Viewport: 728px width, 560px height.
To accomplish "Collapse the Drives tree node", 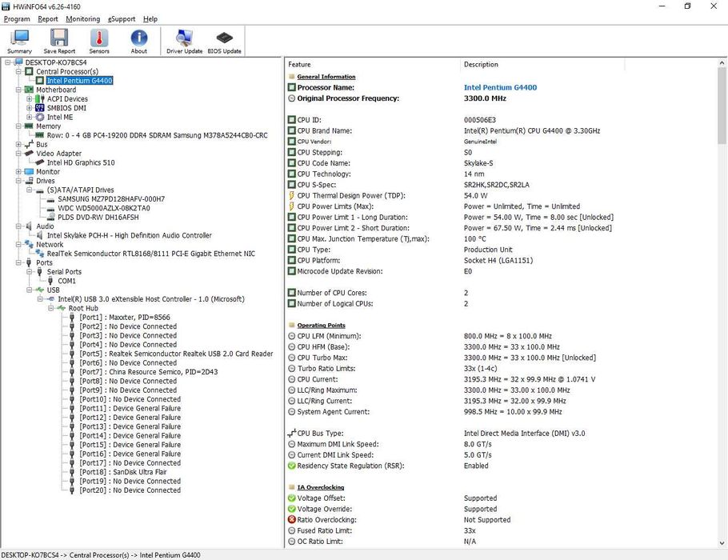I will [18, 181].
